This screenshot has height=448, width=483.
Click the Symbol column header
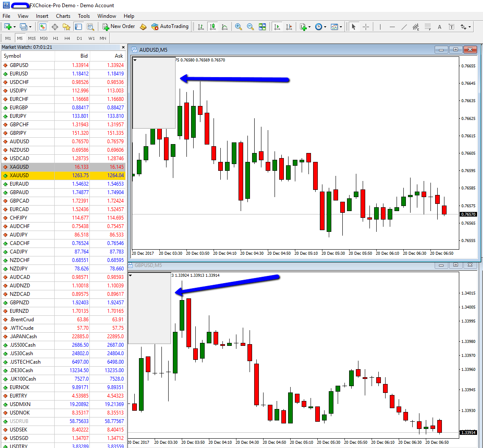coord(28,56)
